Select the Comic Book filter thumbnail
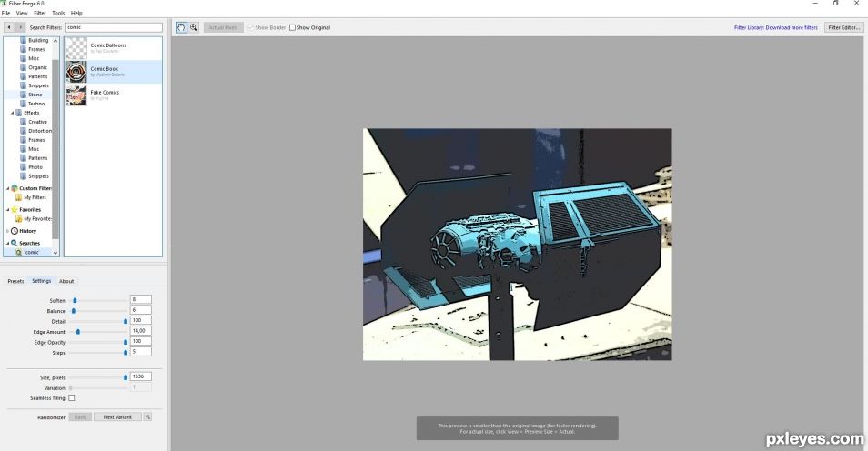 pos(76,72)
